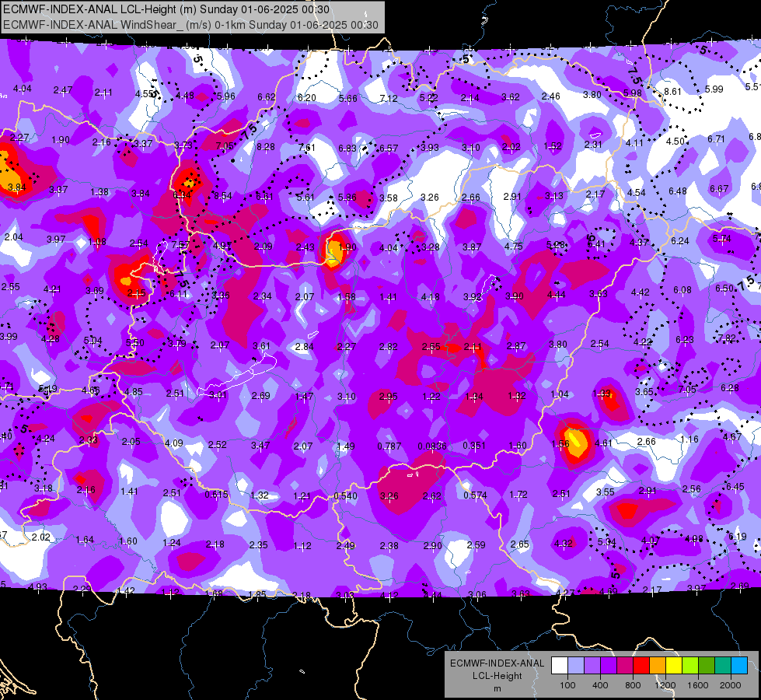Viewport: 761px width, 700px height.
Task: Click the wind shear value 7.57
Action: point(180,244)
